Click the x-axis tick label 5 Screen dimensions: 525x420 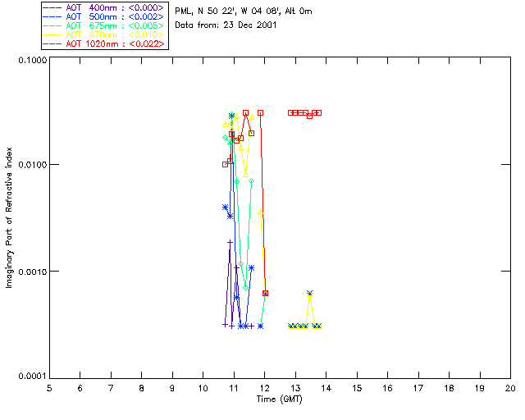click(x=49, y=388)
